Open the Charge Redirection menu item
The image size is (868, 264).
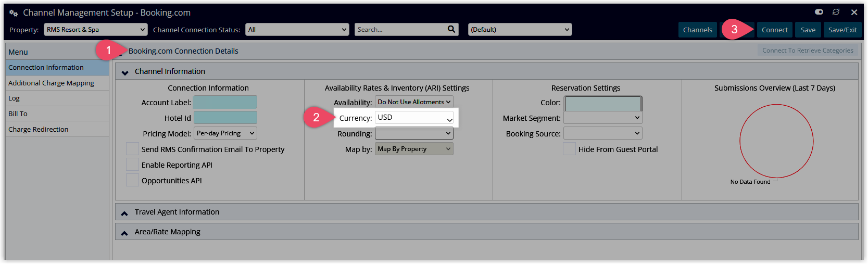57,129
